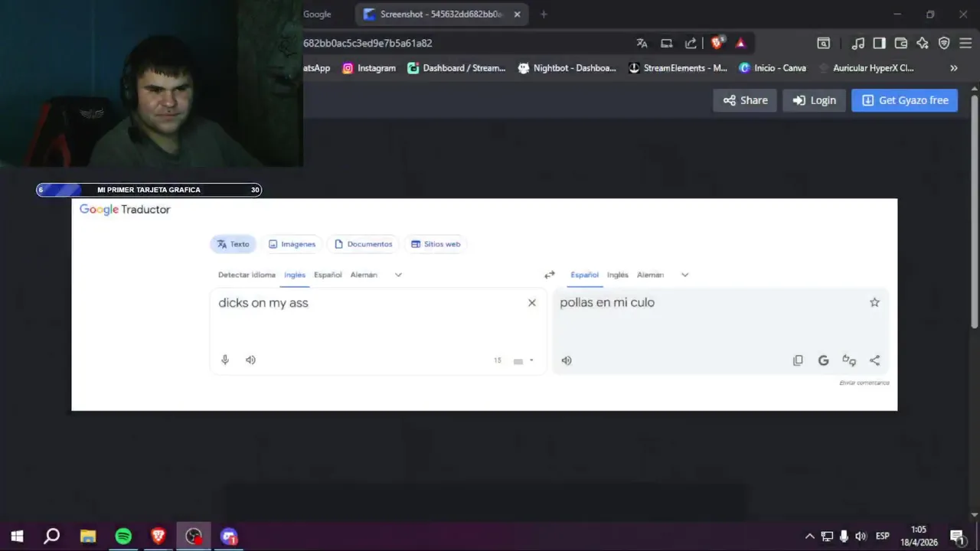The height and width of the screenshot is (551, 980).
Task: Open the Auricular HyperX bookmark
Action: pos(866,68)
